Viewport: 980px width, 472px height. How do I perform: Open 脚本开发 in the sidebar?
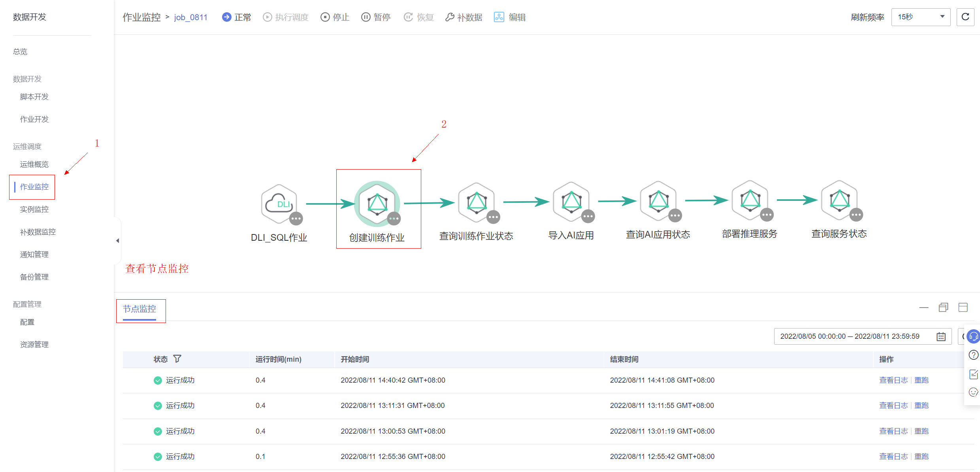[x=34, y=97]
